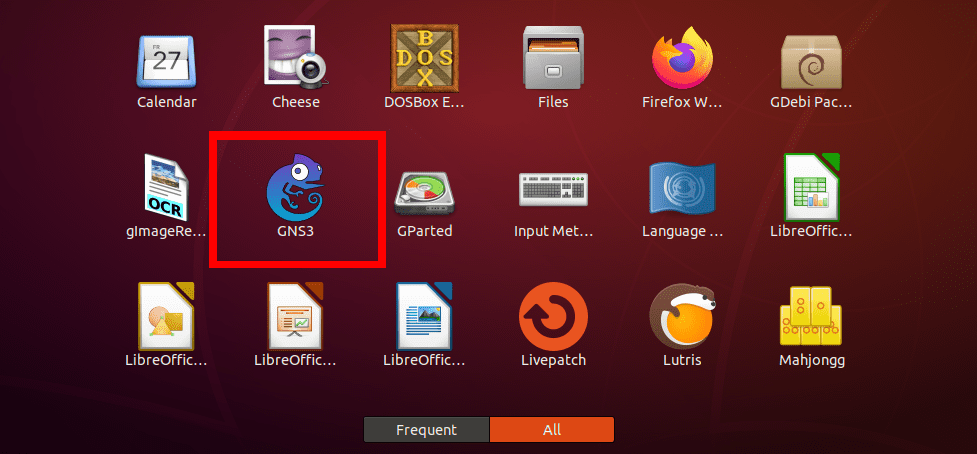977x454 pixels.
Task: Launch Lutris gaming app
Action: pos(682,318)
